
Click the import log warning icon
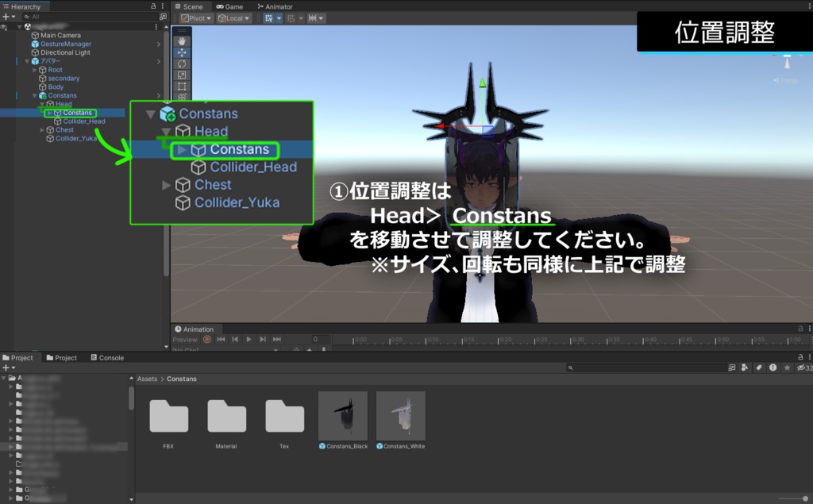click(x=773, y=367)
